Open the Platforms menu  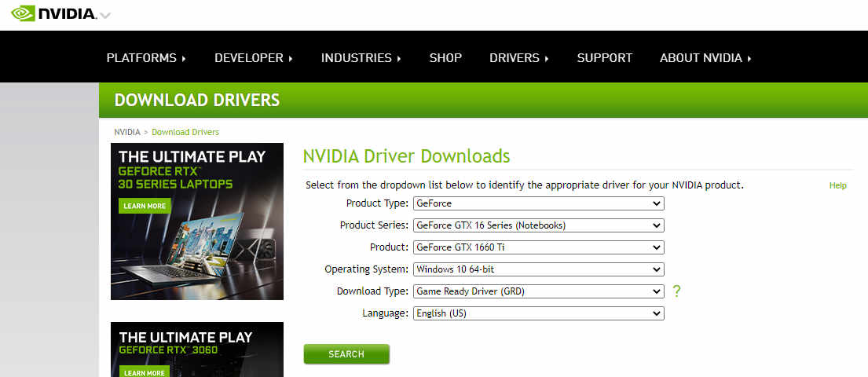(x=146, y=57)
